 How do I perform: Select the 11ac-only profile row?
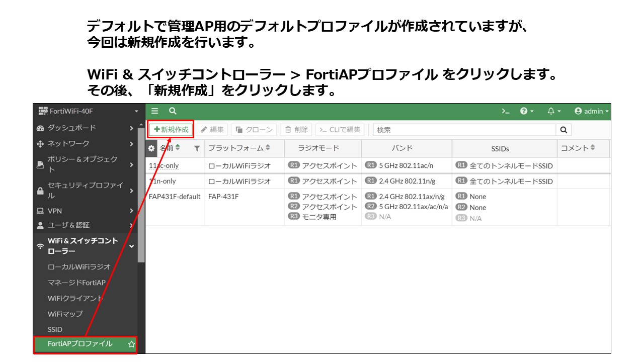tap(378, 165)
